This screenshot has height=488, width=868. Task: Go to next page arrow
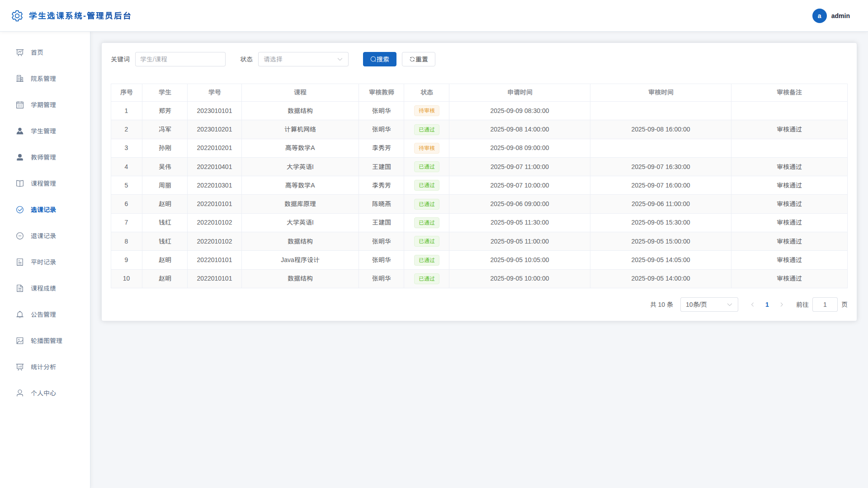[x=782, y=305]
